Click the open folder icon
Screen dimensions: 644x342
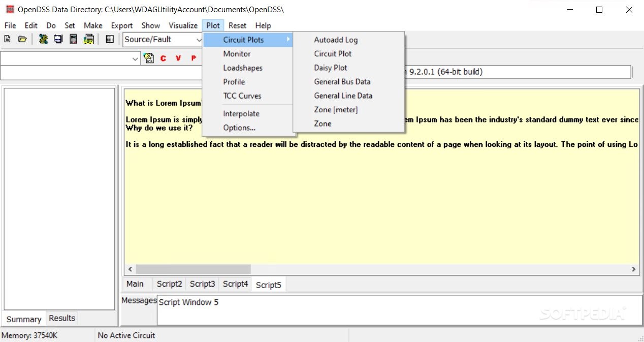click(22, 39)
